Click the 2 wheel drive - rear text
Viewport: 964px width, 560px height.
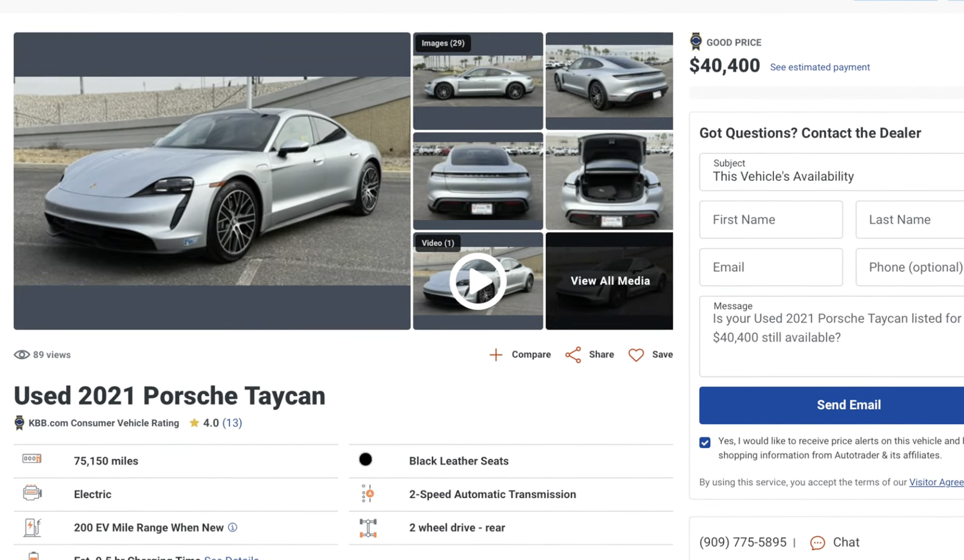pos(457,527)
